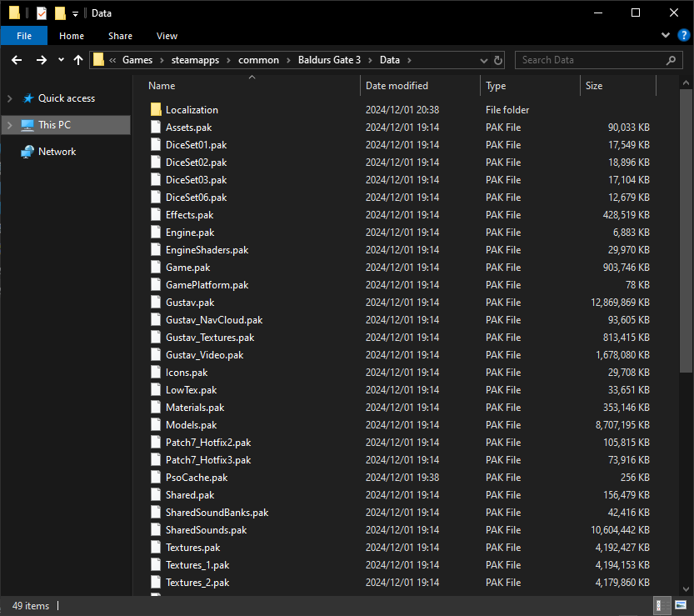Open the File menu
The image size is (694, 616).
24,36
